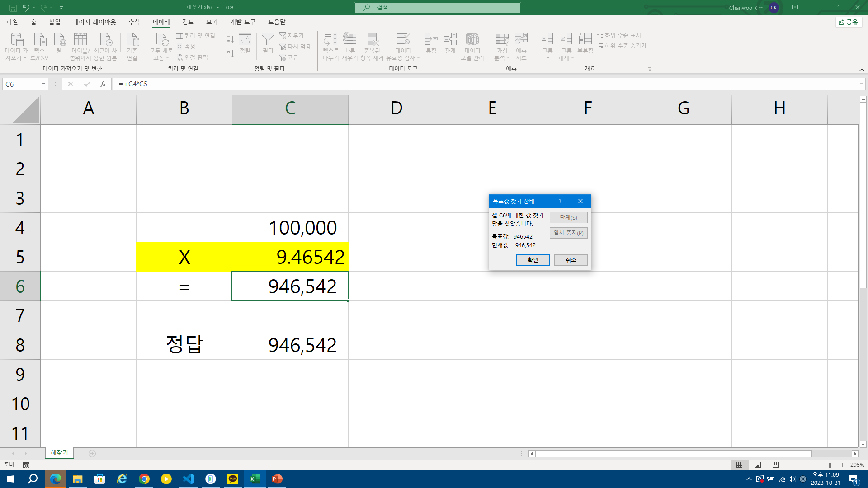Switch to Page Layout view in status bar

pyautogui.click(x=758, y=465)
